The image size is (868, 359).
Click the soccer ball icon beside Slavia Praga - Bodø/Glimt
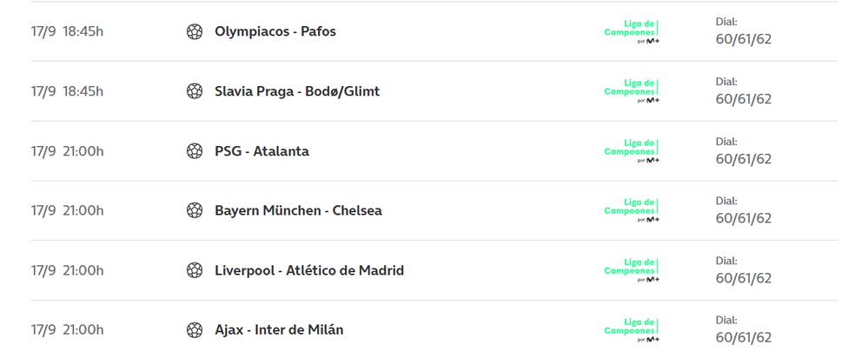pyautogui.click(x=195, y=91)
